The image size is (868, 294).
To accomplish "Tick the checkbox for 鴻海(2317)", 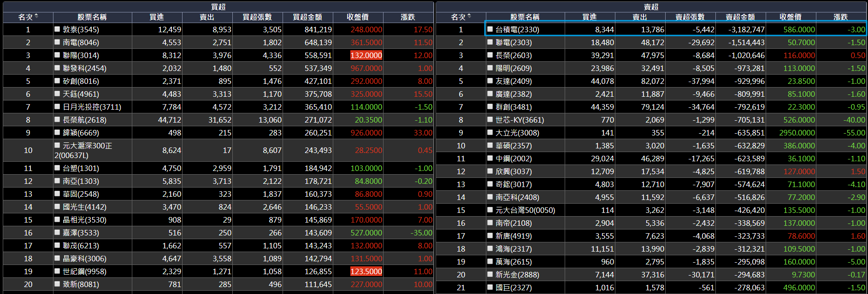I will tap(490, 248).
